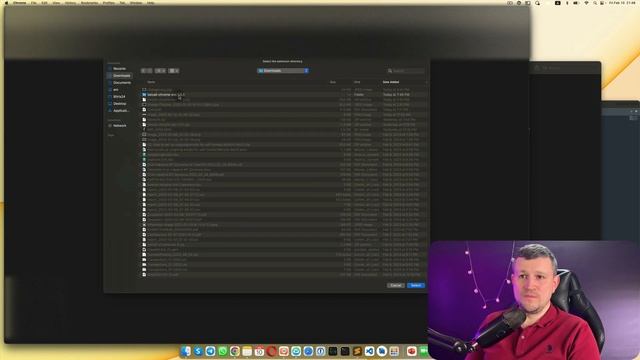Open Calendar from the Dock
Image resolution: width=640 pixels, height=360 pixels.
pos(259,351)
